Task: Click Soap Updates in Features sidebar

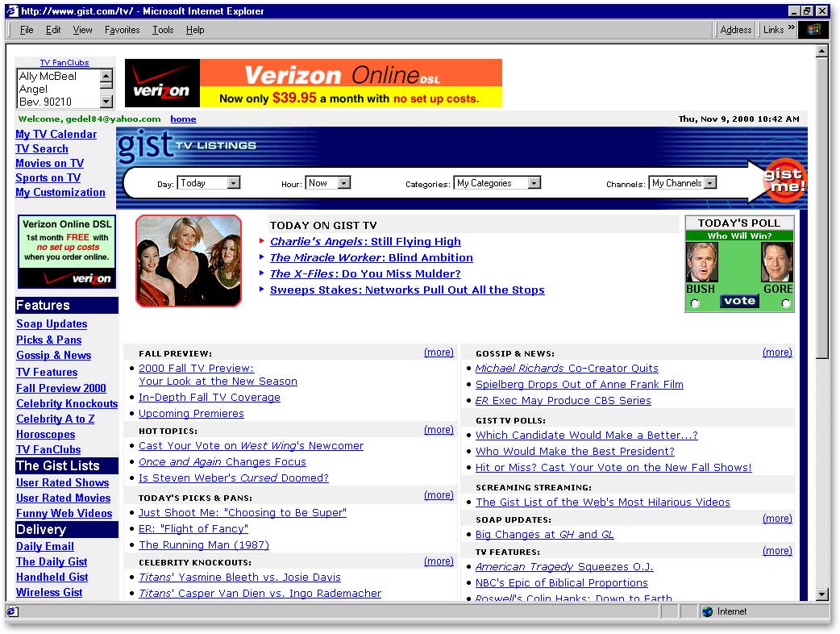Action: click(x=52, y=323)
